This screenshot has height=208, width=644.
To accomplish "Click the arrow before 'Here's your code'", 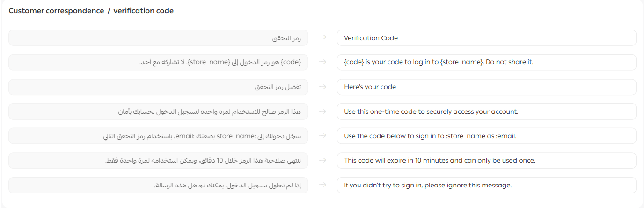I will tap(322, 87).
